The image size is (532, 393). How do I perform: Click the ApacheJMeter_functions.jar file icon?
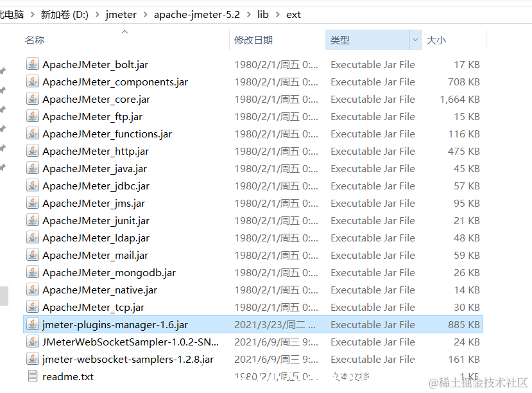33,134
